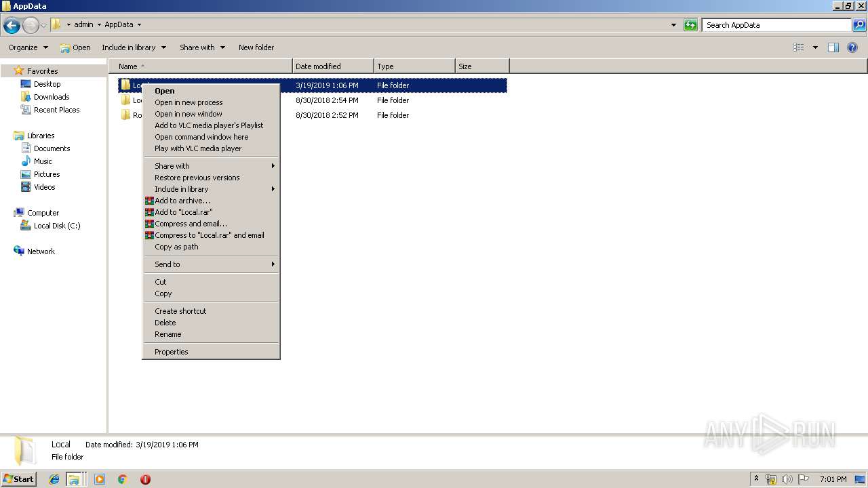This screenshot has width=868, height=488.
Task: Launch Chrome from taskbar
Action: click(123, 479)
